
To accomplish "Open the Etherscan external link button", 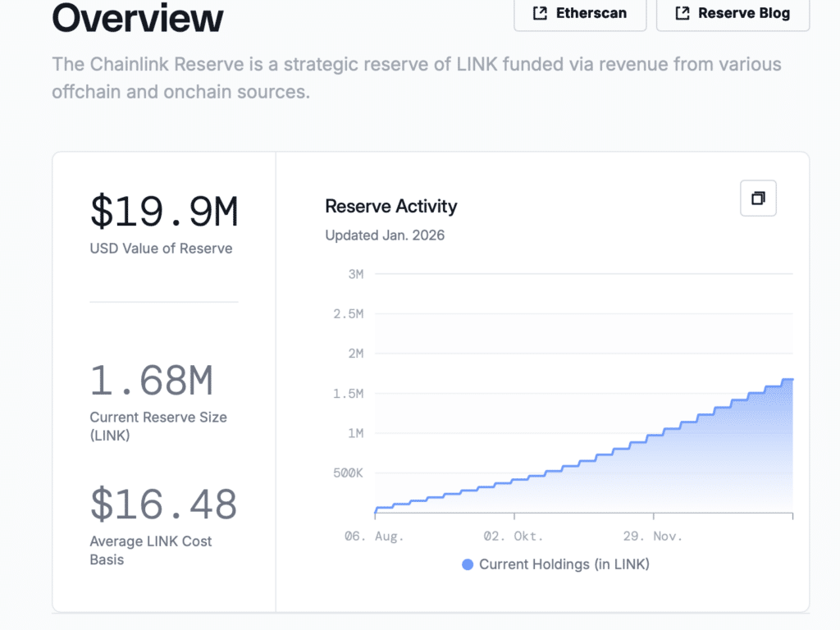I will pyautogui.click(x=580, y=13).
